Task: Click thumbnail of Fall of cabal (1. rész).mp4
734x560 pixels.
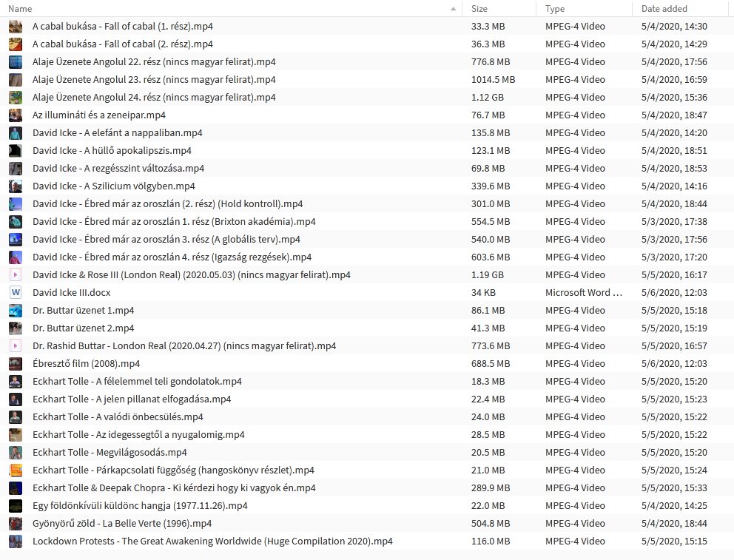Action: (16, 27)
